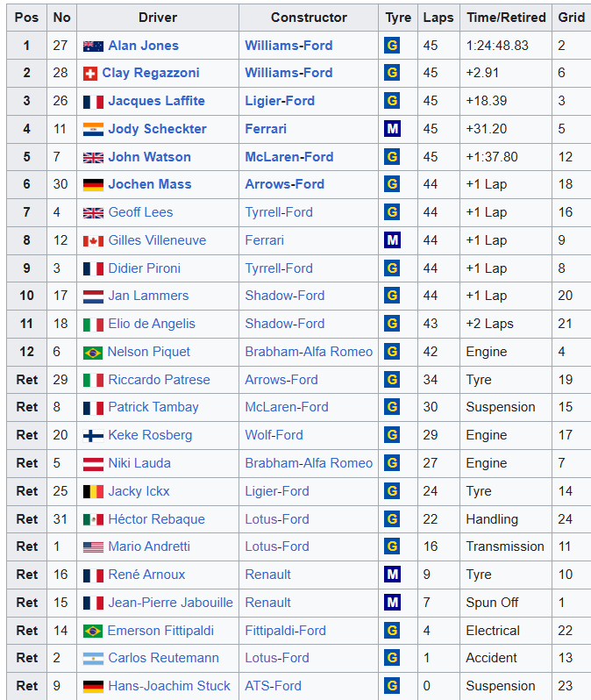Open Renault link in René Arnoux row
This screenshot has height=700, width=591.
[x=267, y=574]
